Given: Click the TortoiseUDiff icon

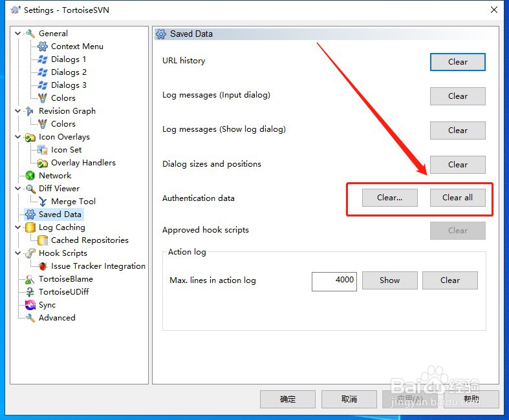Looking at the screenshot, I should (x=30, y=292).
